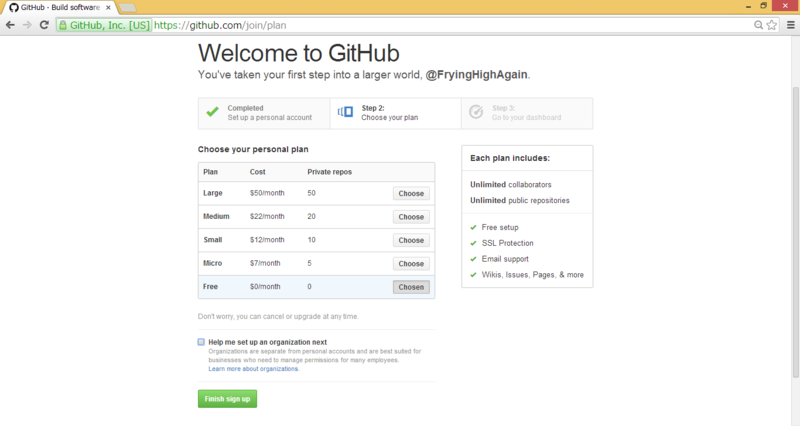This screenshot has height=426, width=800.
Task: Click the Free setup checkmark icon
Action: point(473,228)
